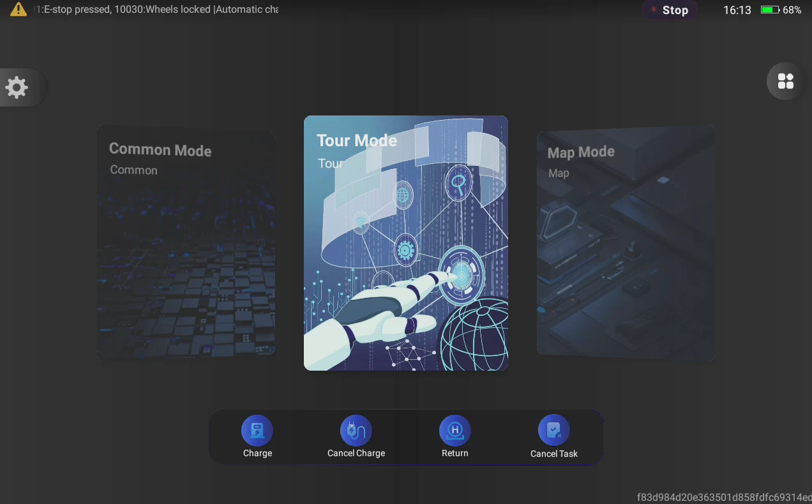This screenshot has width=812, height=504.
Task: Tap the Cancel Task icon
Action: coord(554,431)
